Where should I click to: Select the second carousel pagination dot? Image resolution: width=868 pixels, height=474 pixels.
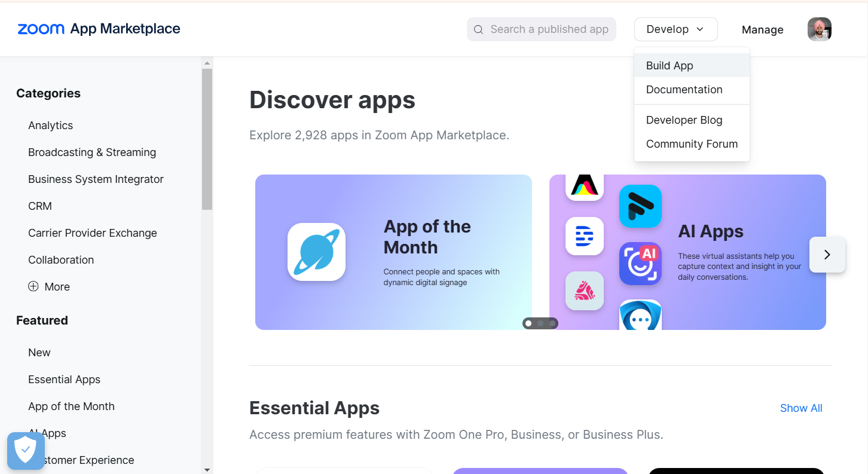[x=540, y=323]
